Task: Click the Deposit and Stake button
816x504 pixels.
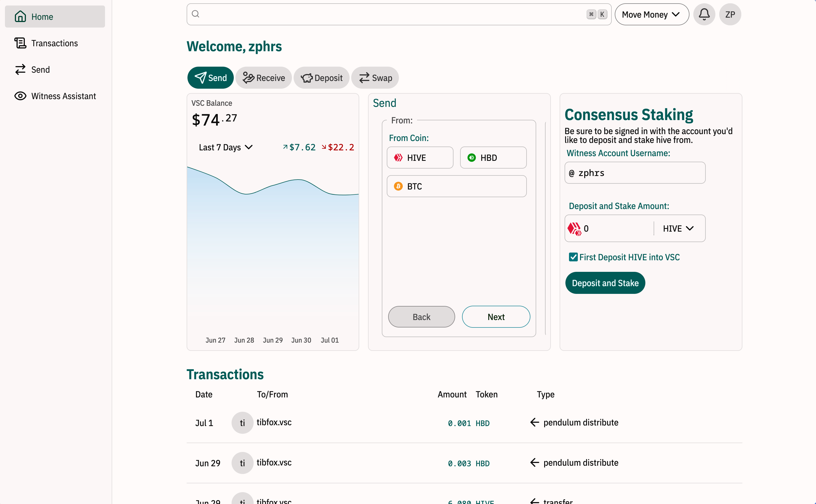Action: pos(605,283)
